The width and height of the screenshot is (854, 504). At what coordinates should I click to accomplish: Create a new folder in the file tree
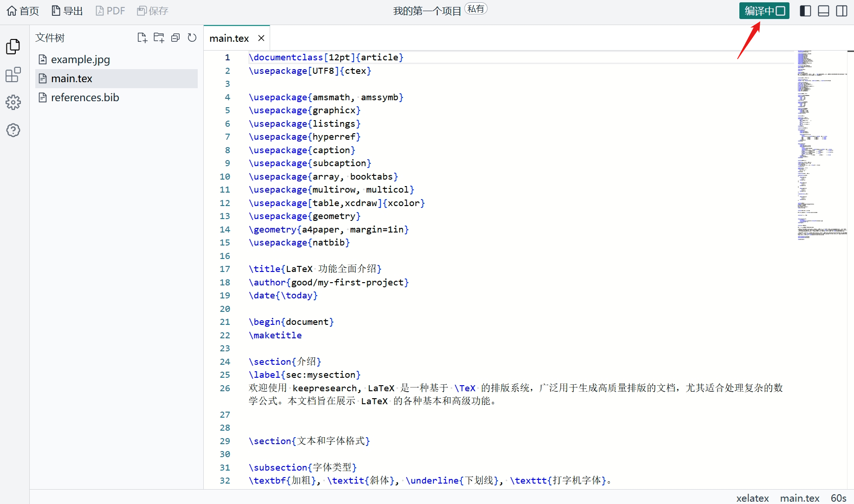(x=159, y=38)
